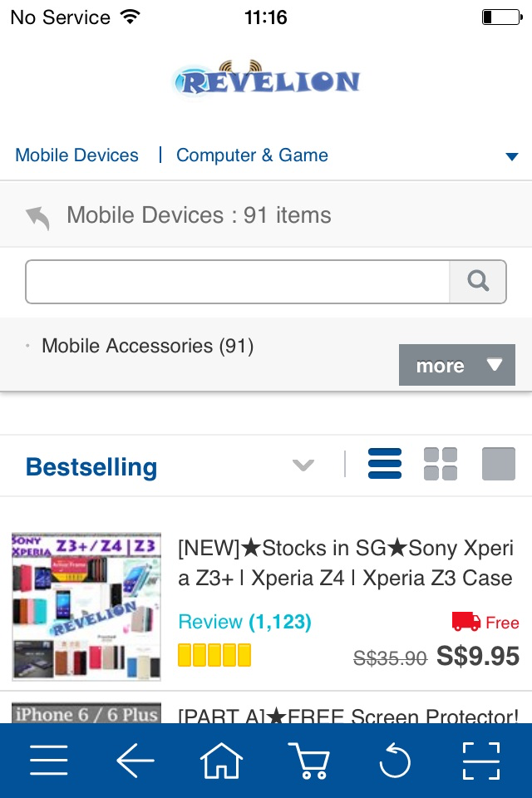Go to home via house icon

(222, 760)
